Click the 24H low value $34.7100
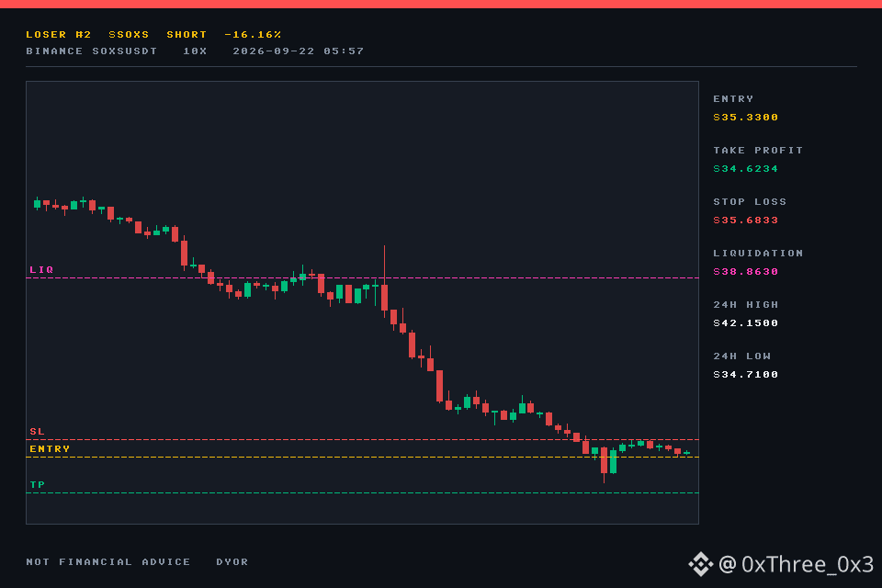 [745, 375]
